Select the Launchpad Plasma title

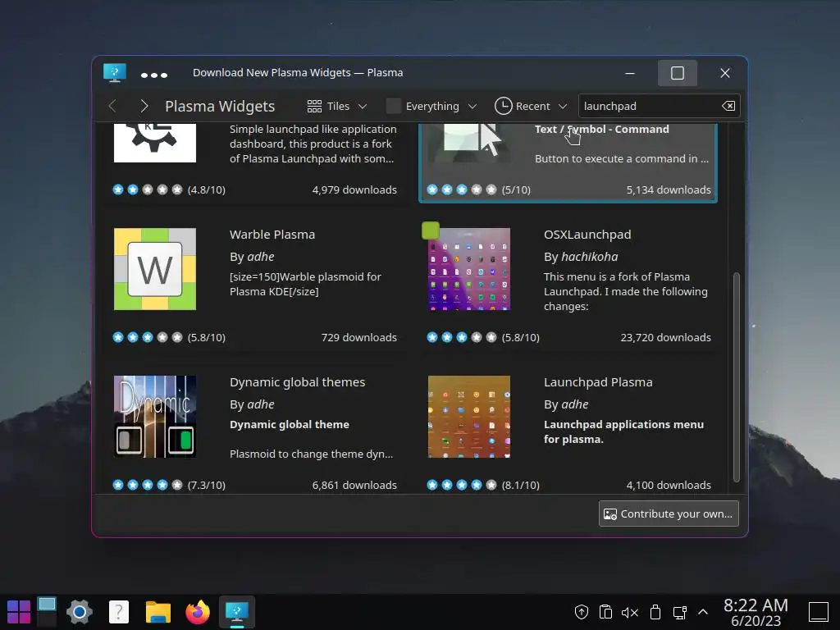(598, 382)
